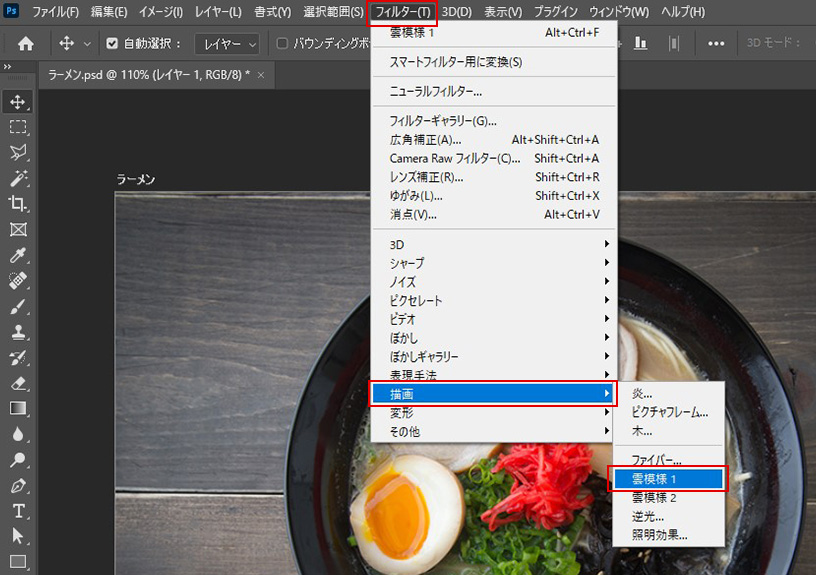This screenshot has width=816, height=575.
Task: Select the Horizontal Type tool
Action: 18,511
